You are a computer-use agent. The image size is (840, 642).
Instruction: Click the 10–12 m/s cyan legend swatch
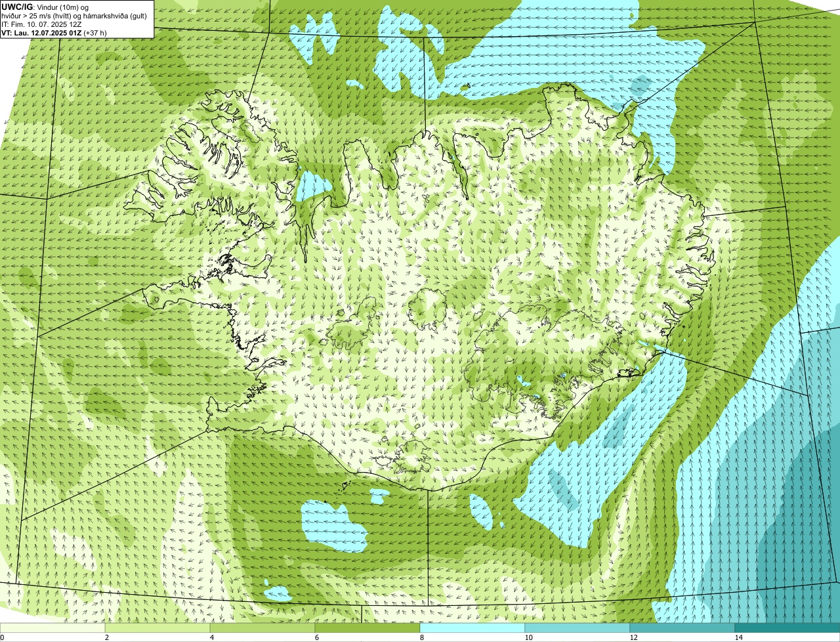pyautogui.click(x=577, y=628)
